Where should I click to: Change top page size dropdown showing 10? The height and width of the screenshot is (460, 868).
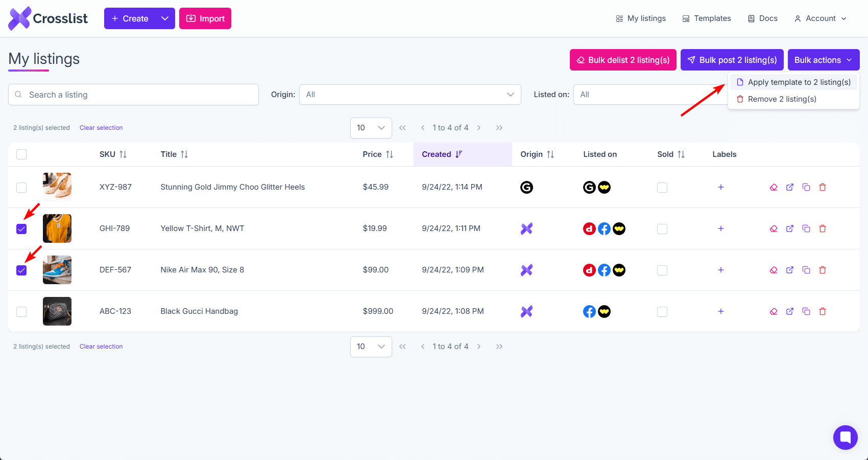tap(371, 128)
